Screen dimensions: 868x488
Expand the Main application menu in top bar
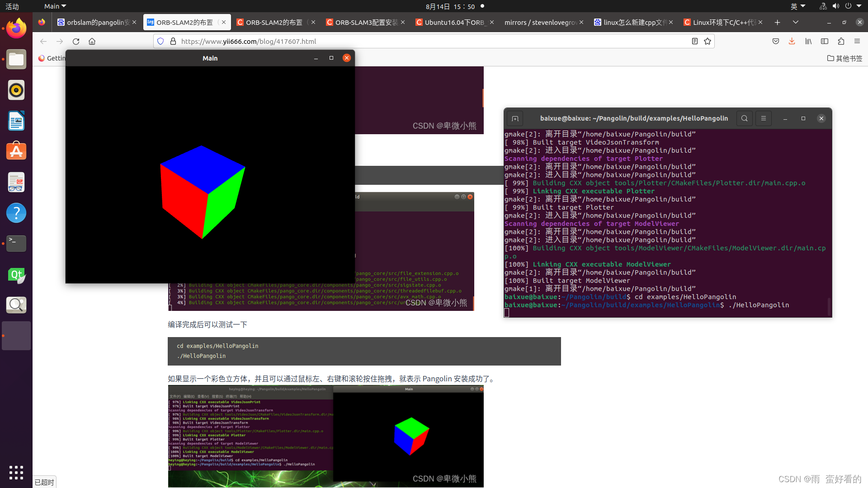[x=55, y=6]
